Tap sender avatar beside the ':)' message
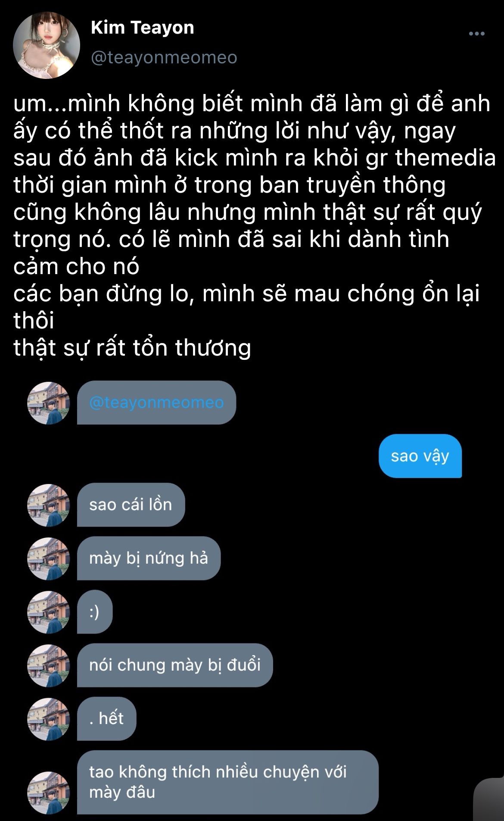 click(48, 612)
